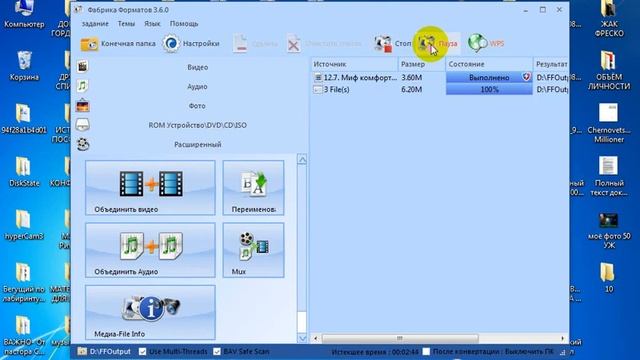640x360 pixels.
Task: Open the Переименовать tool
Action: (x=253, y=188)
